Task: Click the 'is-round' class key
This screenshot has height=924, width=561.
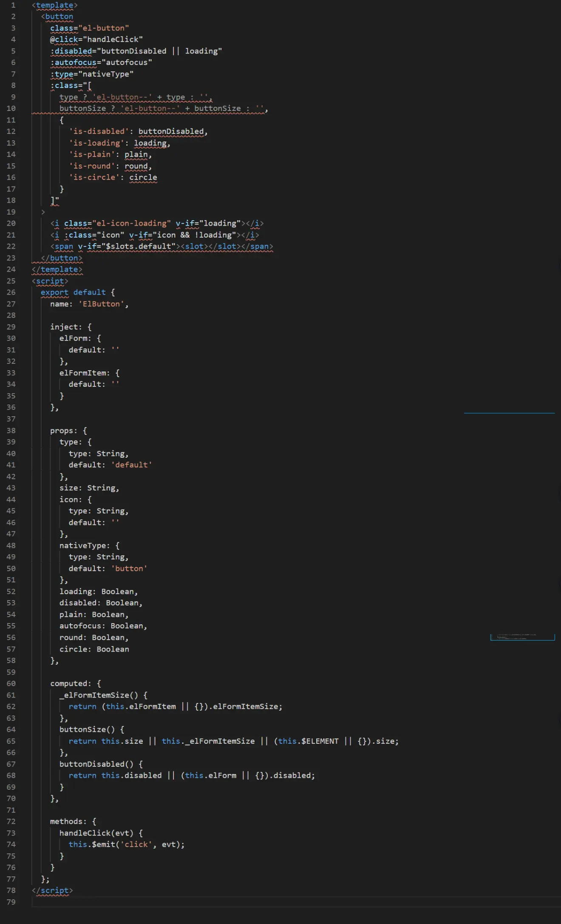Action: [92, 166]
